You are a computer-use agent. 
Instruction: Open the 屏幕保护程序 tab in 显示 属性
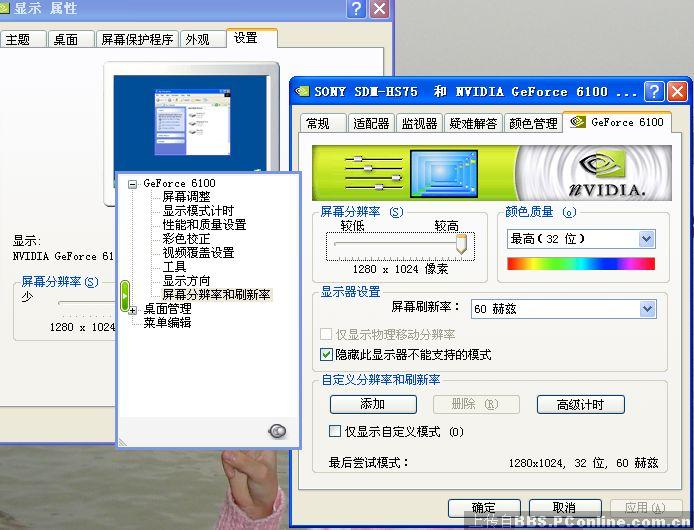pyautogui.click(x=137, y=39)
